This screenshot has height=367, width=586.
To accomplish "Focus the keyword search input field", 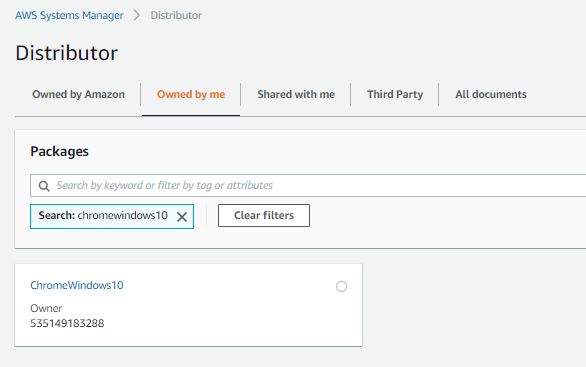I will coord(308,185).
